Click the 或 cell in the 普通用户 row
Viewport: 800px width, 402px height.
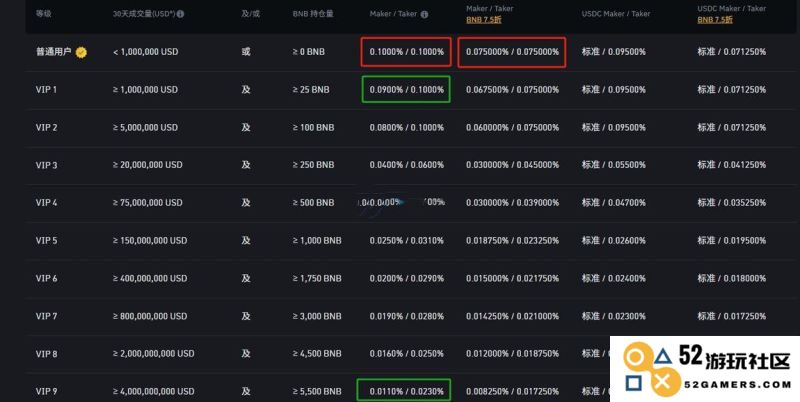pyautogui.click(x=246, y=52)
